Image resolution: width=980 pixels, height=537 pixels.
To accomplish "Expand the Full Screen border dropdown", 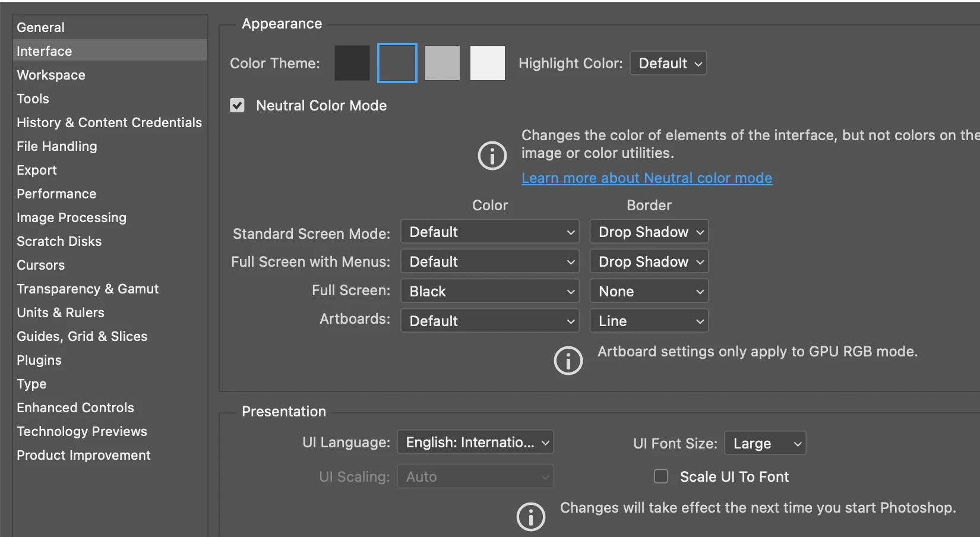I will (x=649, y=292).
